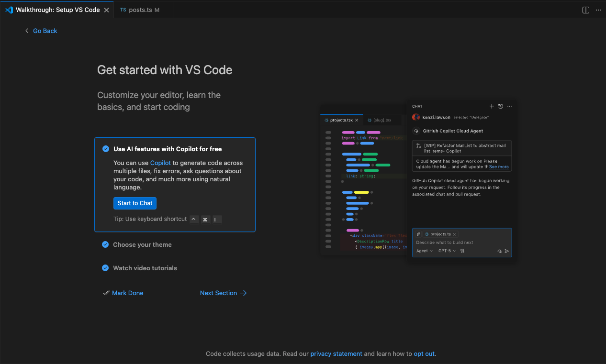Expand the Choose your theme step
Viewport: 606px width, 364px height.
[x=142, y=244]
